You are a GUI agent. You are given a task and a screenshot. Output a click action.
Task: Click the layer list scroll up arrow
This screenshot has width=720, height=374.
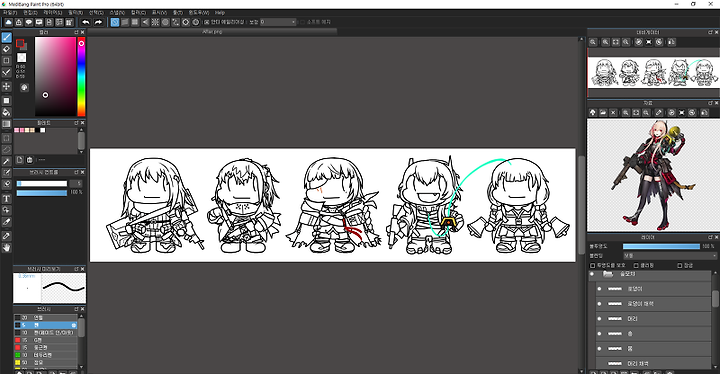pyautogui.click(x=715, y=273)
